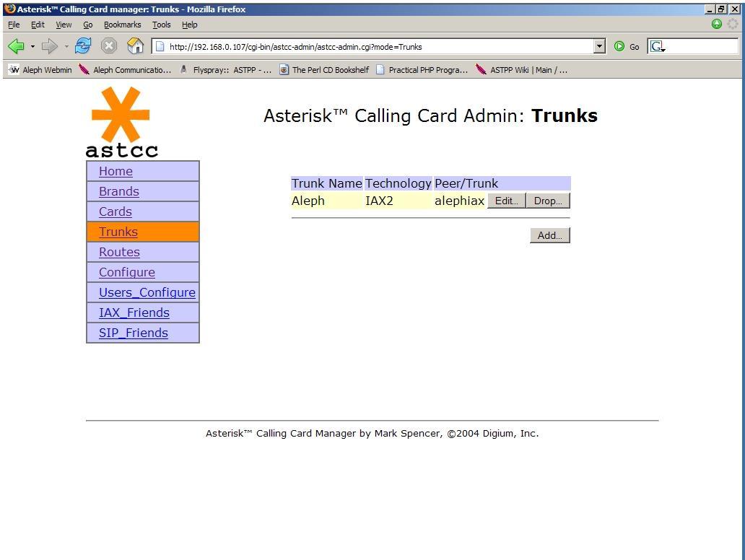Image resolution: width=745 pixels, height=560 pixels.
Task: Click the browser Back arrow
Action: pyautogui.click(x=16, y=46)
